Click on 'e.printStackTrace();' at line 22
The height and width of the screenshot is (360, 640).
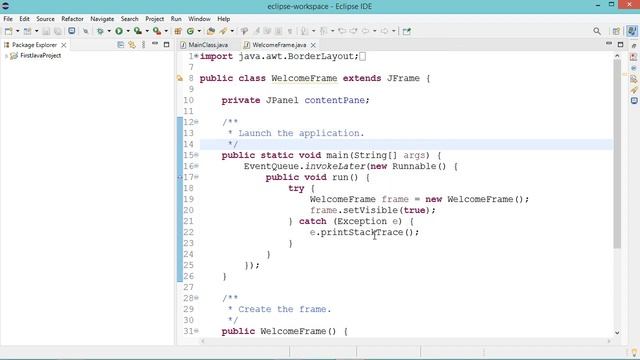point(364,232)
